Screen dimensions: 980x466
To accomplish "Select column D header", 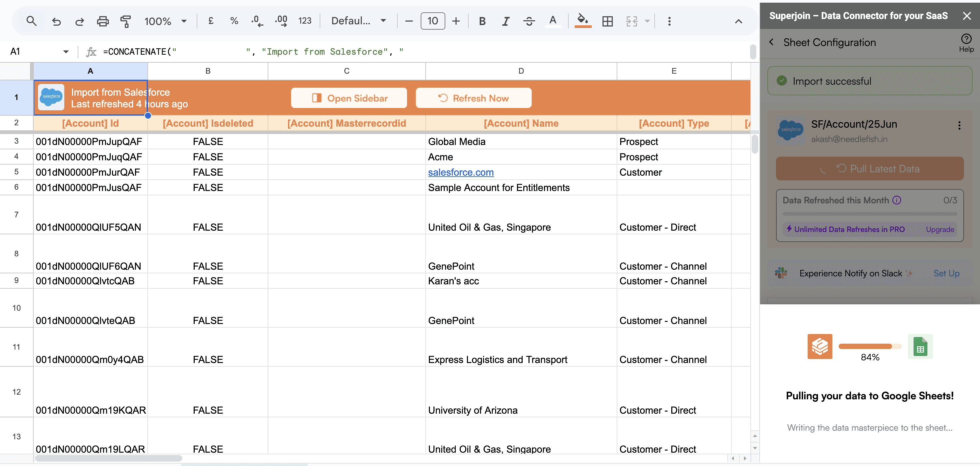I will pyautogui.click(x=521, y=71).
